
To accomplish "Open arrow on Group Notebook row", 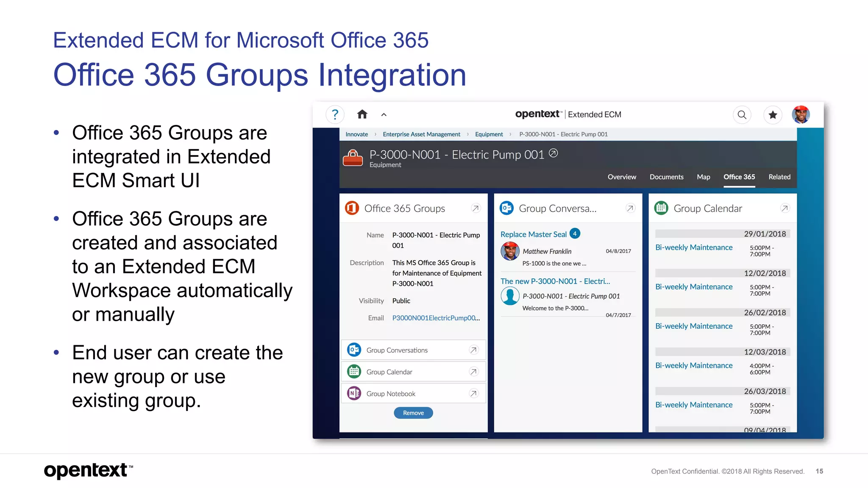I will click(473, 393).
